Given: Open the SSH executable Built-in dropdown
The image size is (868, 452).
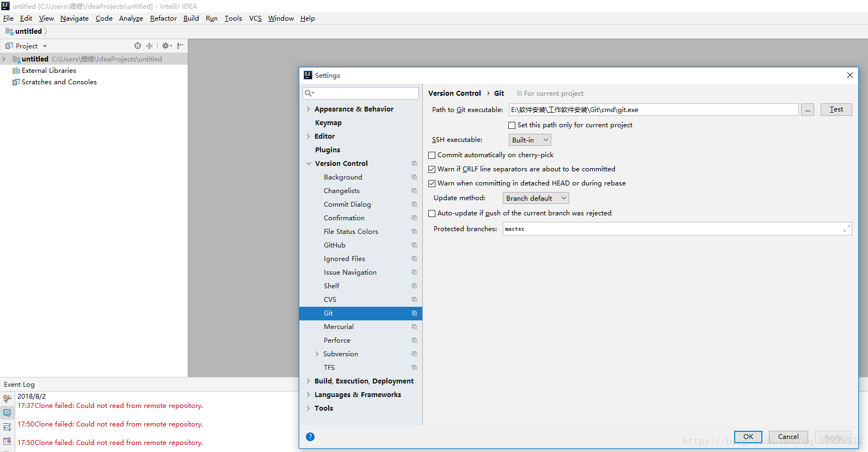Looking at the screenshot, I should [x=530, y=140].
